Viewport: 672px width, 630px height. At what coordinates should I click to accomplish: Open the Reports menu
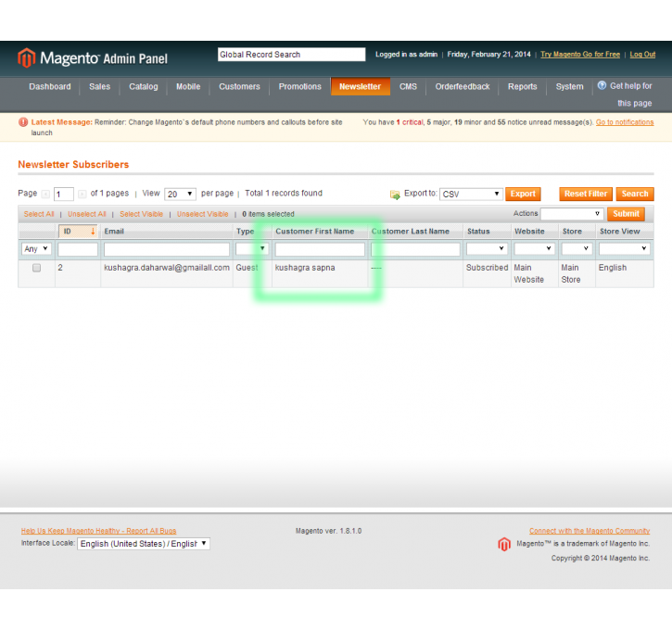pos(522,86)
